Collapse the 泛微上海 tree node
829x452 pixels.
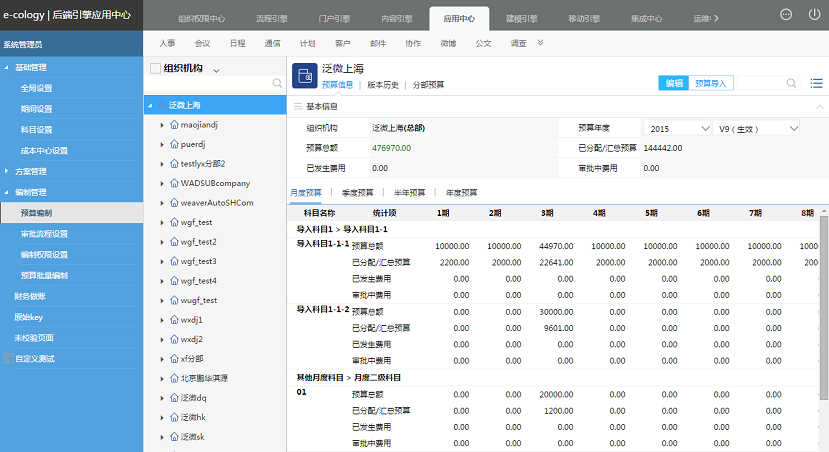pyautogui.click(x=150, y=105)
